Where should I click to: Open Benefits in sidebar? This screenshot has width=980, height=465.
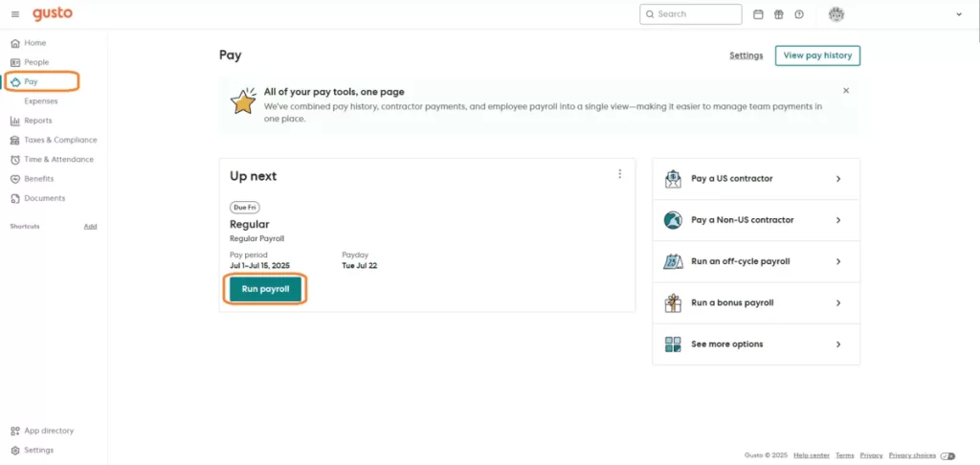pos(38,179)
